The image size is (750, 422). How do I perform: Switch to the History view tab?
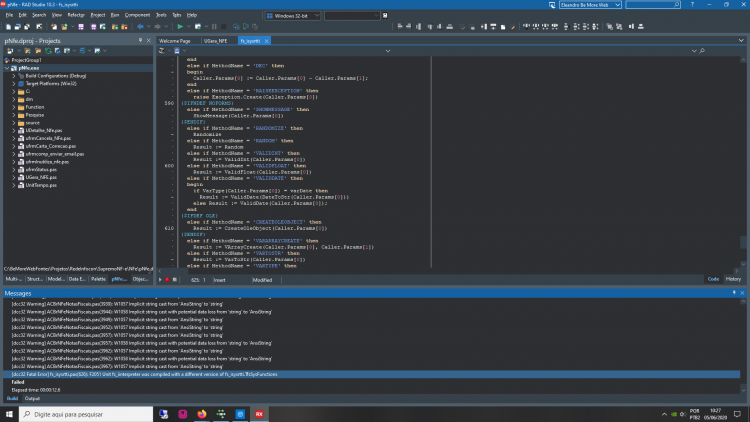pos(733,279)
